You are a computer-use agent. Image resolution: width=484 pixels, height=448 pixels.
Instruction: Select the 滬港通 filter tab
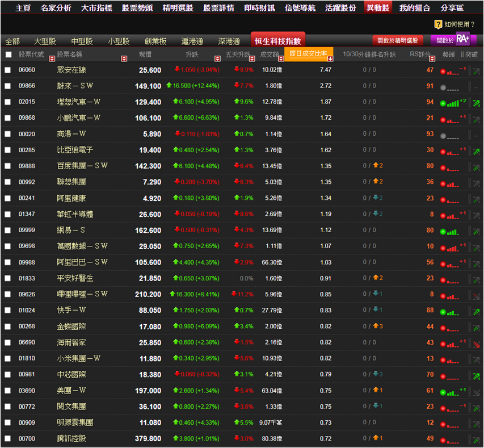(192, 41)
